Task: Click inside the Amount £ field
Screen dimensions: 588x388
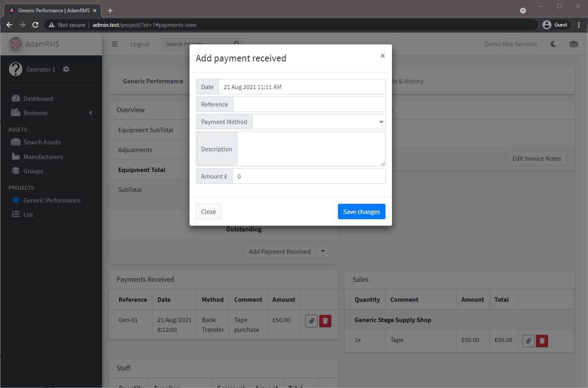Action: coord(309,176)
